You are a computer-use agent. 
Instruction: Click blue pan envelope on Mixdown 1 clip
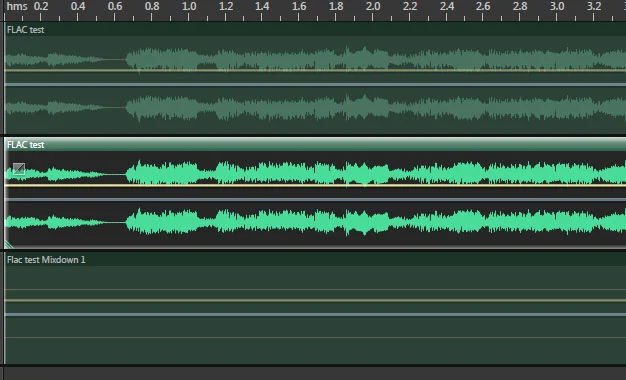pyautogui.click(x=315, y=315)
